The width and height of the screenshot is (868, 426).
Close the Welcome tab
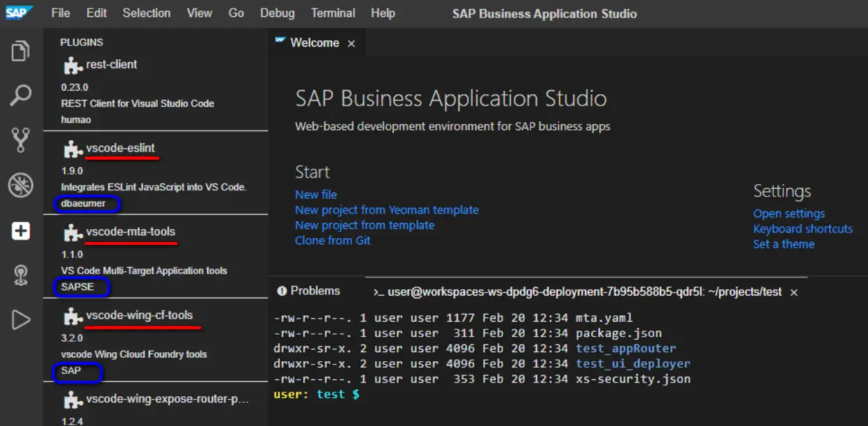pos(351,43)
